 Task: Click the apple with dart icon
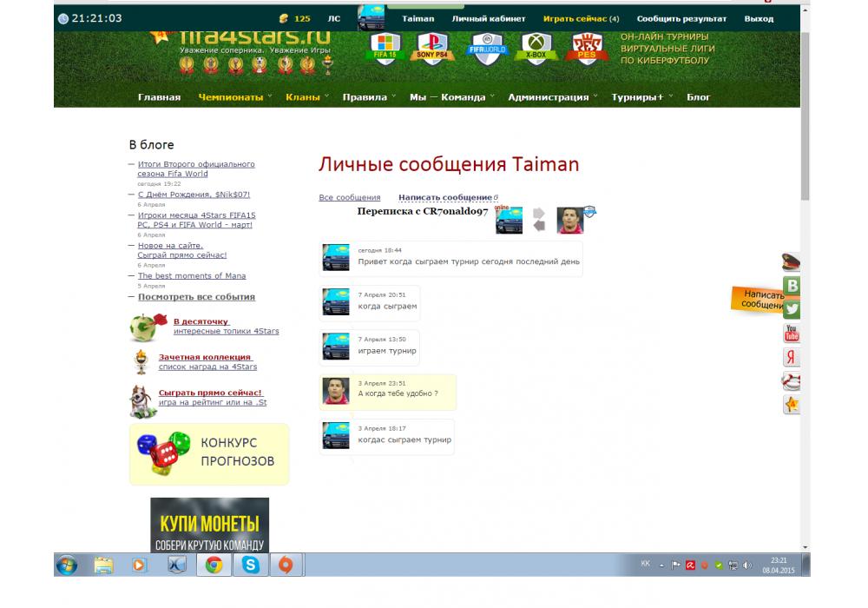pyautogui.click(x=148, y=327)
